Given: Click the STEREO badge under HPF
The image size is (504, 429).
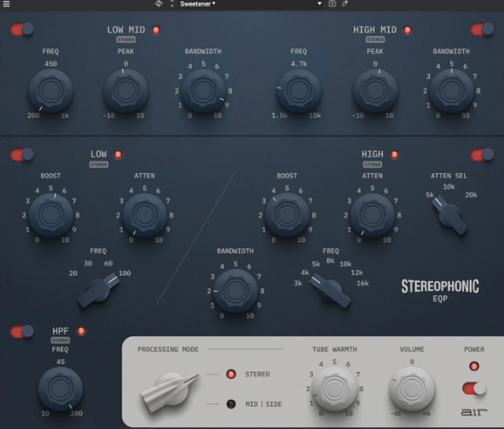Looking at the screenshot, I should pyautogui.click(x=61, y=341).
